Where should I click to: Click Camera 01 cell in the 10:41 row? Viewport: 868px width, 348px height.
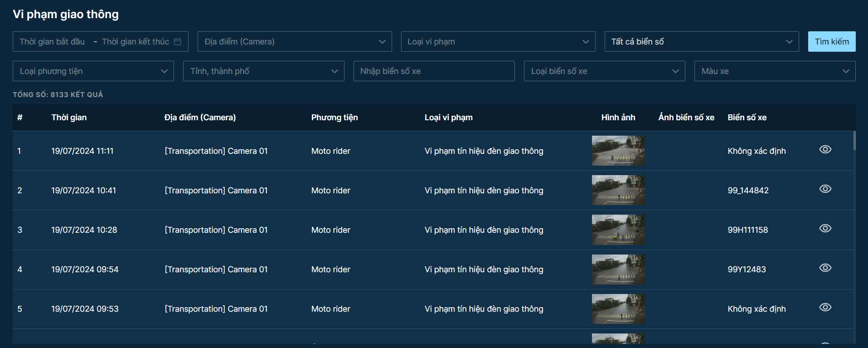pos(216,191)
